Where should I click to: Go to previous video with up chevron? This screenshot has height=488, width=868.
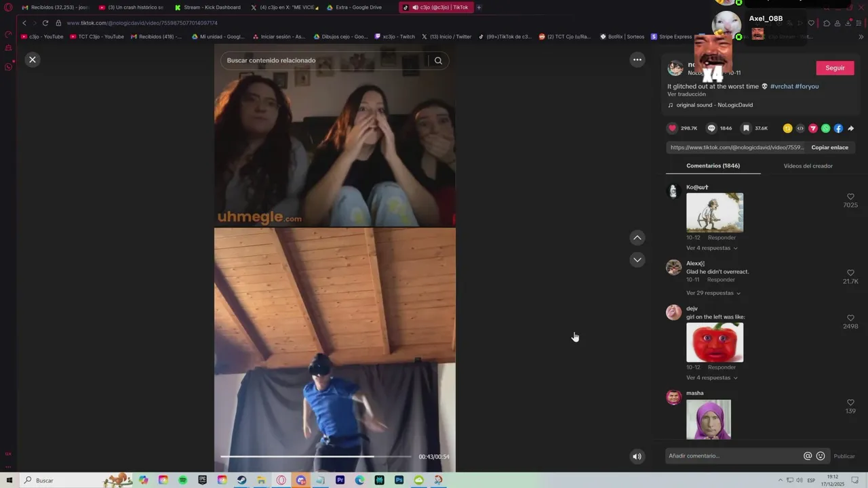637,238
